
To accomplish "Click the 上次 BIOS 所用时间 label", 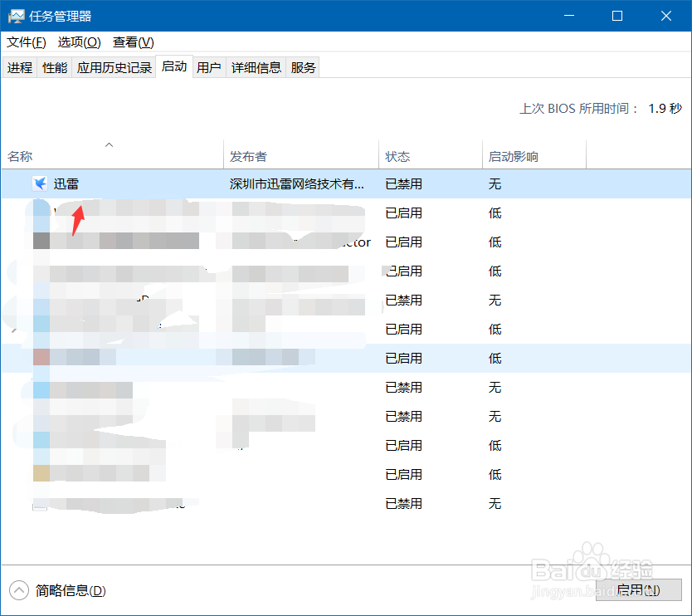I will click(578, 109).
